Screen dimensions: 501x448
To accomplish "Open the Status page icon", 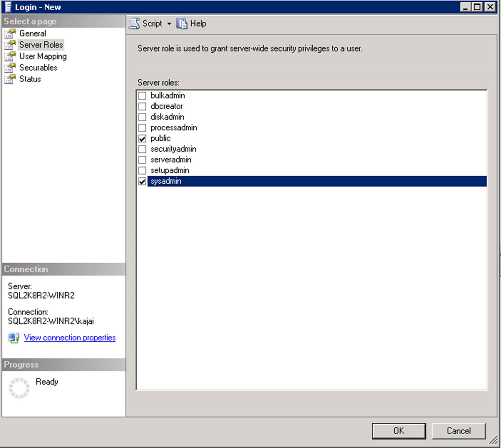I will 10,78.
